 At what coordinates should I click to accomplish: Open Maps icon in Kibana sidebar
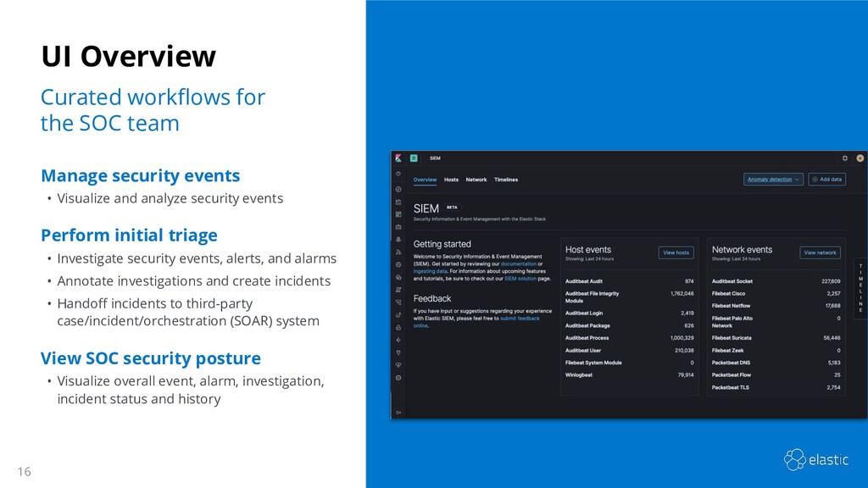click(398, 240)
